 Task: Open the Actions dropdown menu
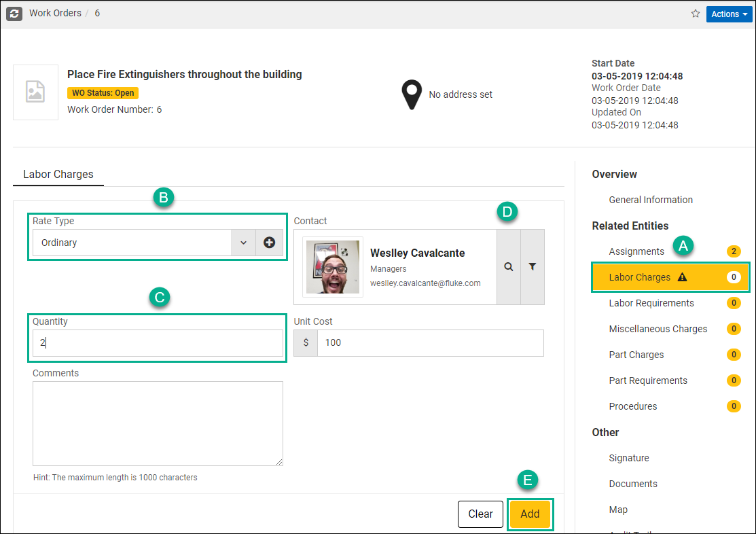(x=729, y=14)
